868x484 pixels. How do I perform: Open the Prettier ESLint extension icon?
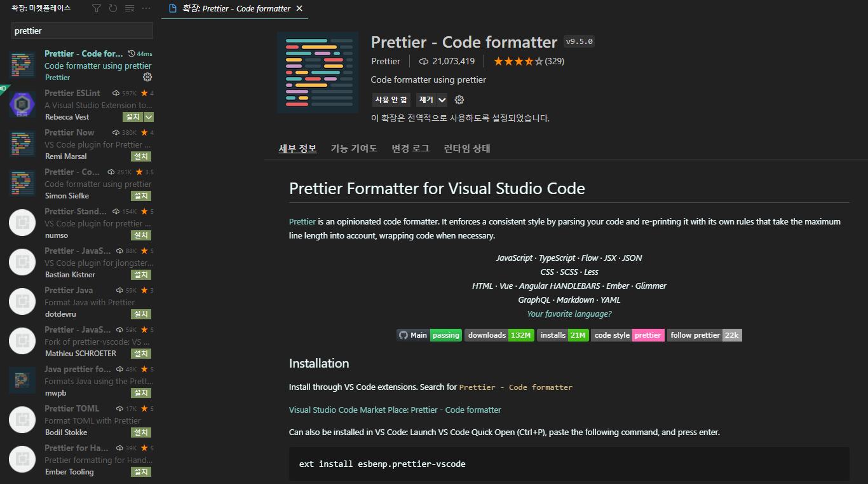[x=22, y=104]
